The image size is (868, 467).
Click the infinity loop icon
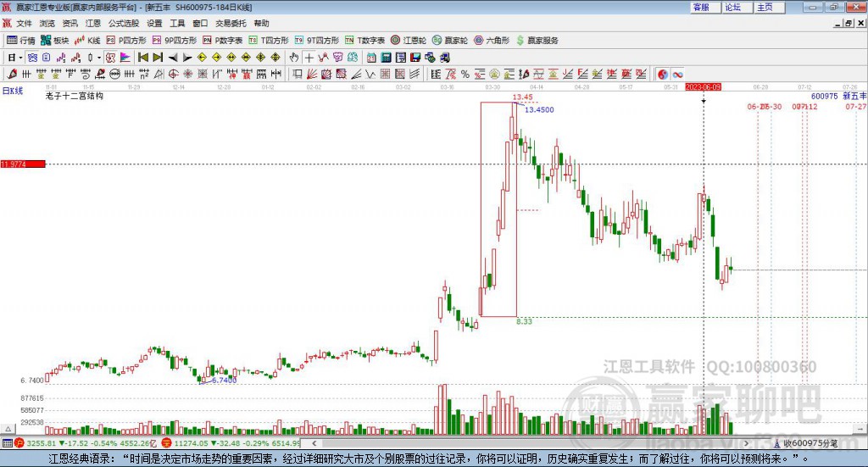tap(677, 74)
